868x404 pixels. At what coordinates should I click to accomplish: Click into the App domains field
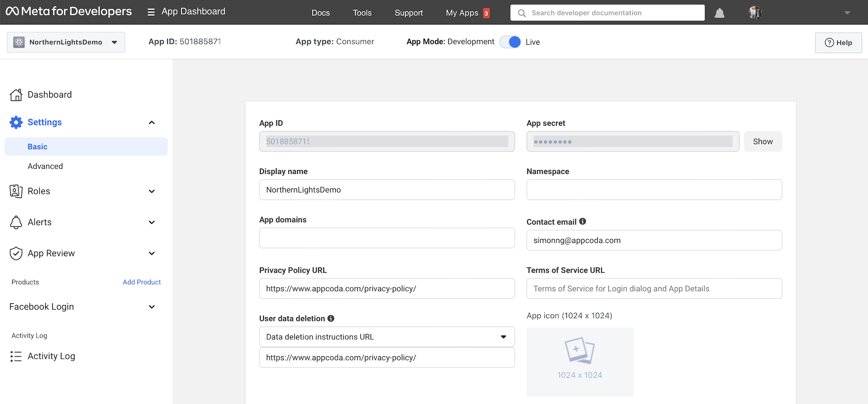(x=387, y=238)
